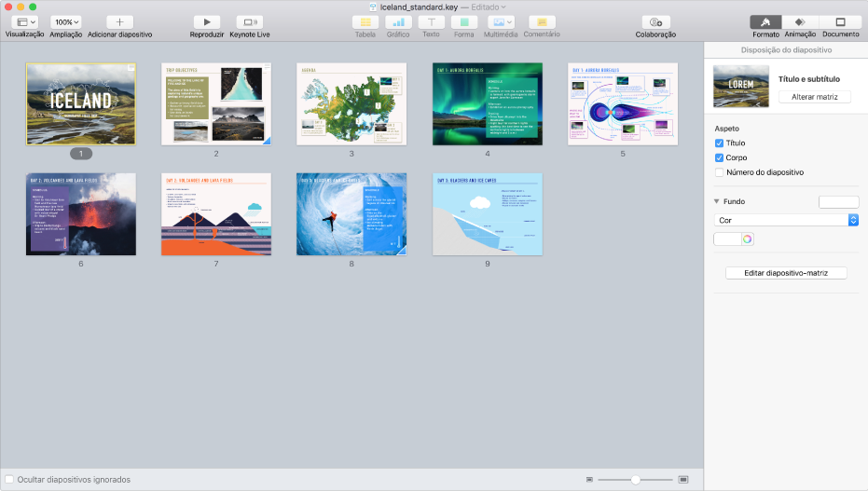Select slide 3 Agenda map thumbnail
Viewport: 868px width, 491px height.
tap(351, 104)
